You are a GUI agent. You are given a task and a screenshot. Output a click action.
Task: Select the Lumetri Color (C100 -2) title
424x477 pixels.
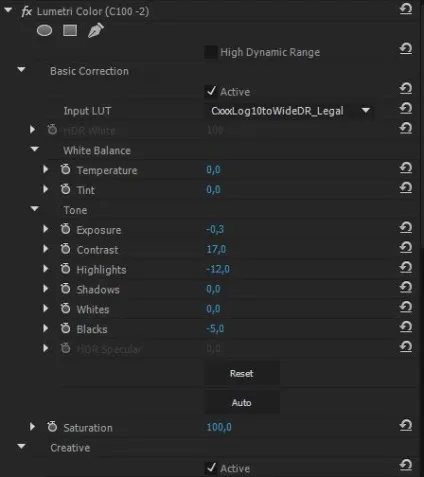click(x=93, y=11)
